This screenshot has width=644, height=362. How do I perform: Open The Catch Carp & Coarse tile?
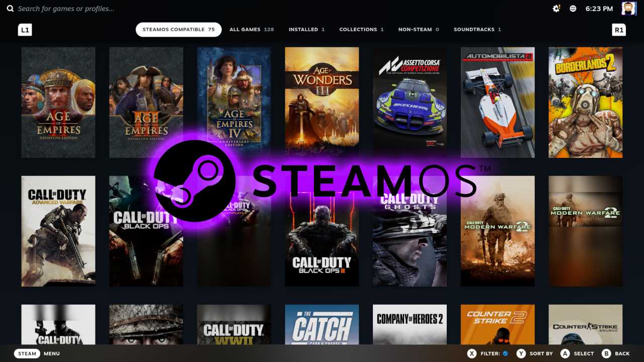(x=322, y=324)
